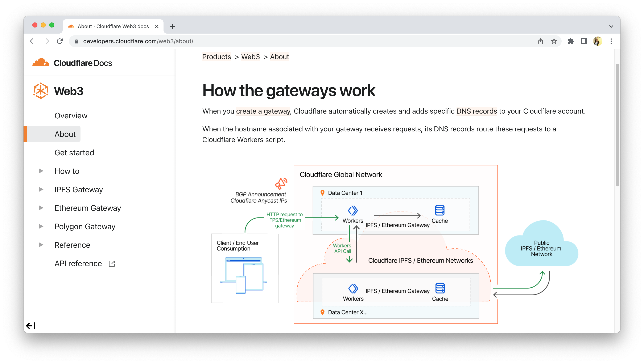Image resolution: width=644 pixels, height=364 pixels.
Task: Click the page vertical scrollbar
Action: coord(618,125)
